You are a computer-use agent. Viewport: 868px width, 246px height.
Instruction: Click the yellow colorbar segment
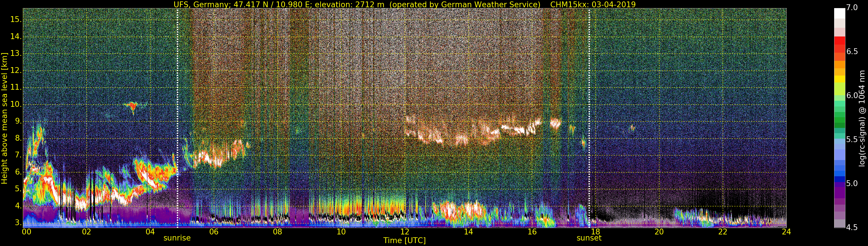point(839,79)
